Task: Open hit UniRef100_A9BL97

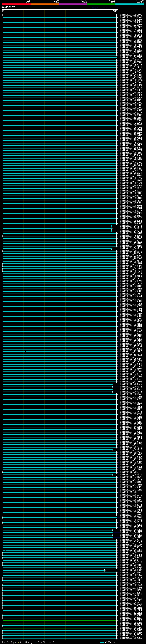Action: (x=131, y=20)
